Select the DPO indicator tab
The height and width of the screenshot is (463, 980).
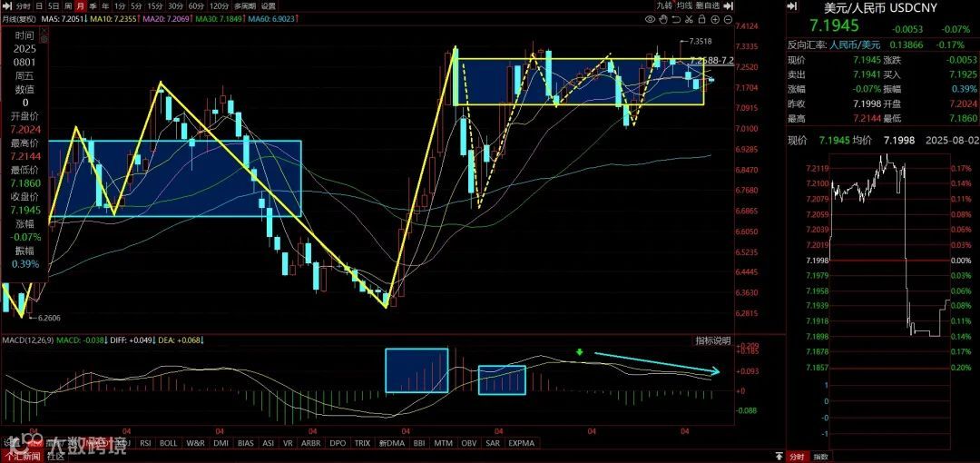point(338,443)
